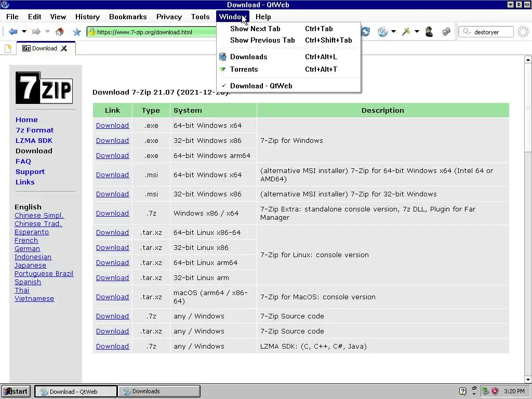
Task: Download the .exe for 64-bit Windows x64
Action: (112, 126)
